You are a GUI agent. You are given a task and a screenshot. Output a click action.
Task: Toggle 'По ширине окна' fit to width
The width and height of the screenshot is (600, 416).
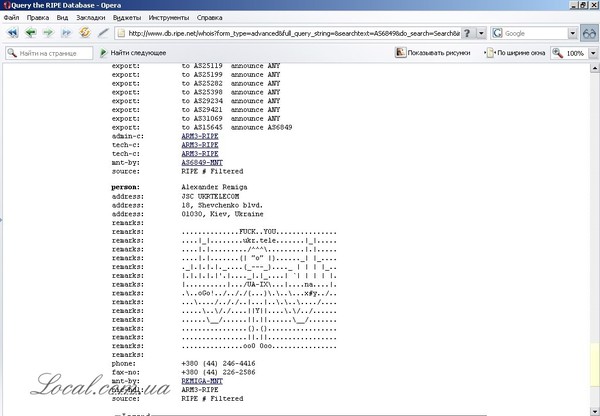tap(515, 53)
